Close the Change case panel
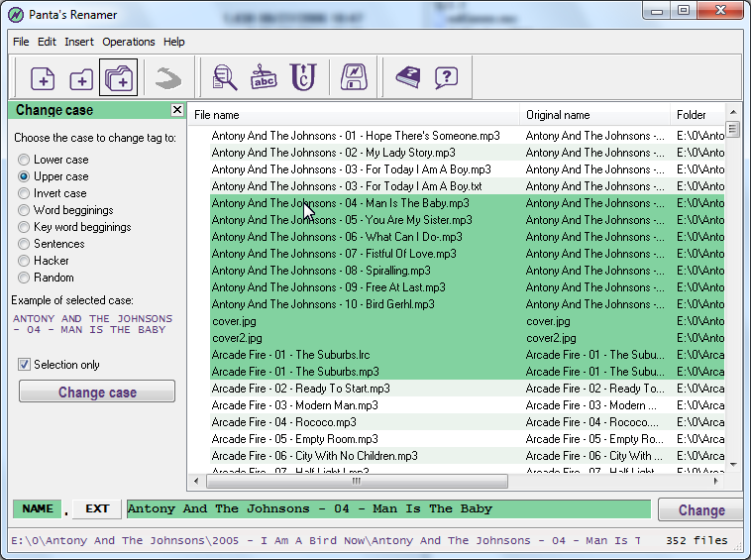The image size is (751, 560). click(x=177, y=110)
